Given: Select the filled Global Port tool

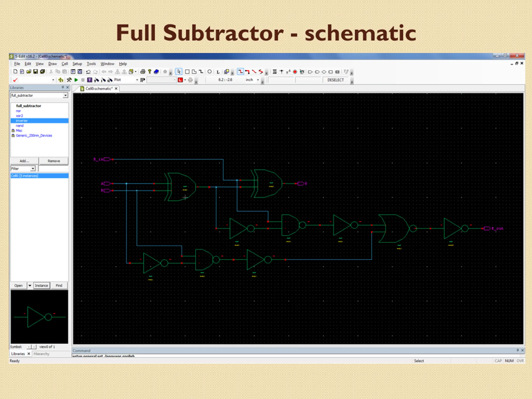Looking at the screenshot, I should click(337, 72).
